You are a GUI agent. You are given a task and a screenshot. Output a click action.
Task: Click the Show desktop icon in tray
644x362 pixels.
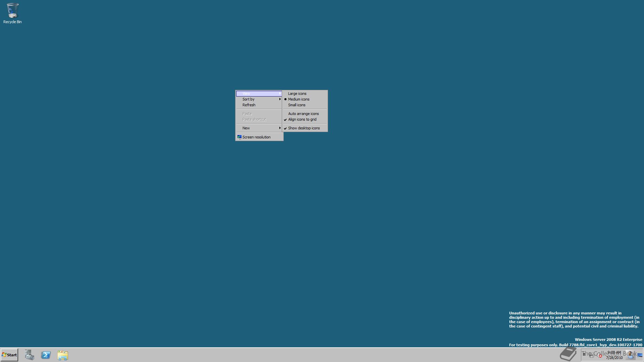click(640, 355)
